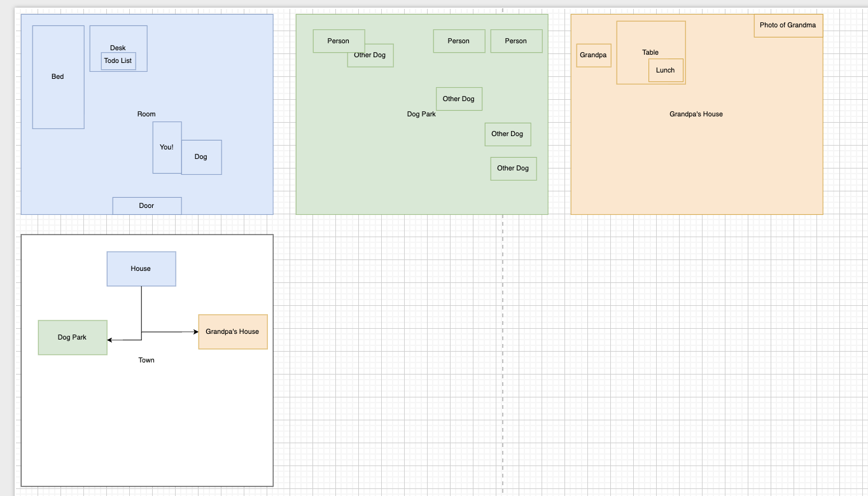
Task: Select the Person box overlapping Other Dog
Action: [338, 41]
